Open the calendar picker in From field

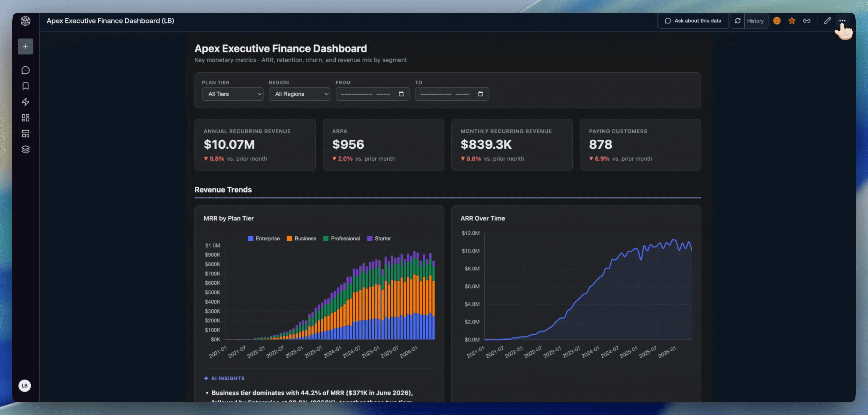[x=401, y=94]
